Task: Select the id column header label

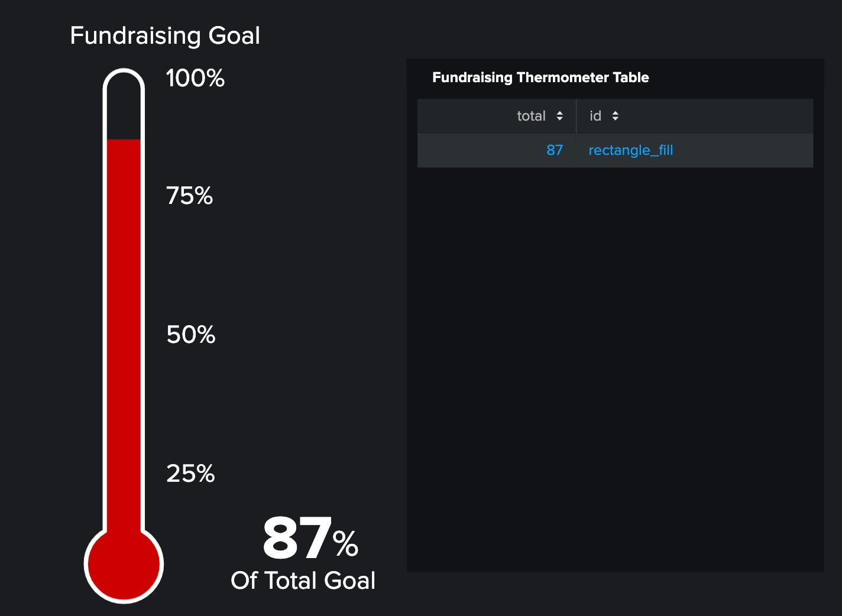Action: pos(595,116)
